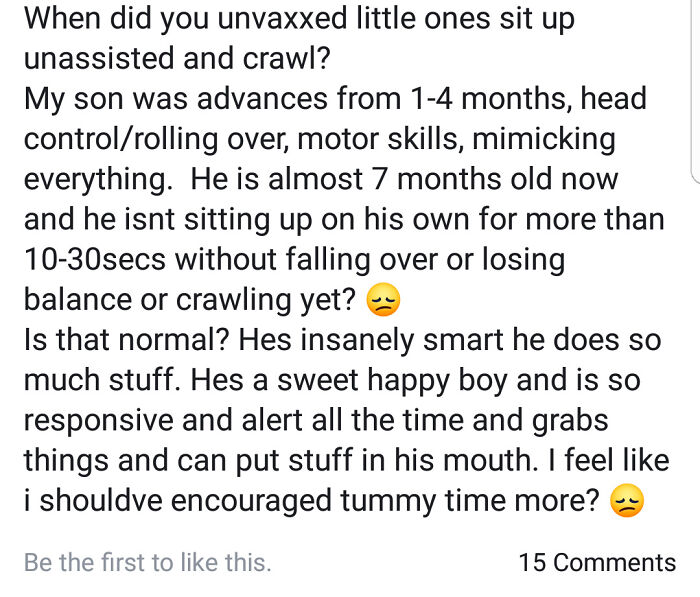
Task: Open the 15 Comments link
Action: click(x=597, y=562)
